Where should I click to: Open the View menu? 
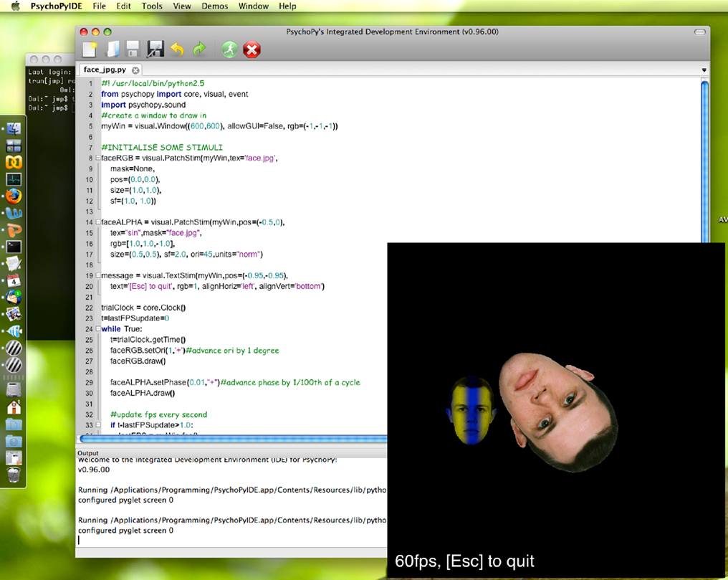(182, 6)
